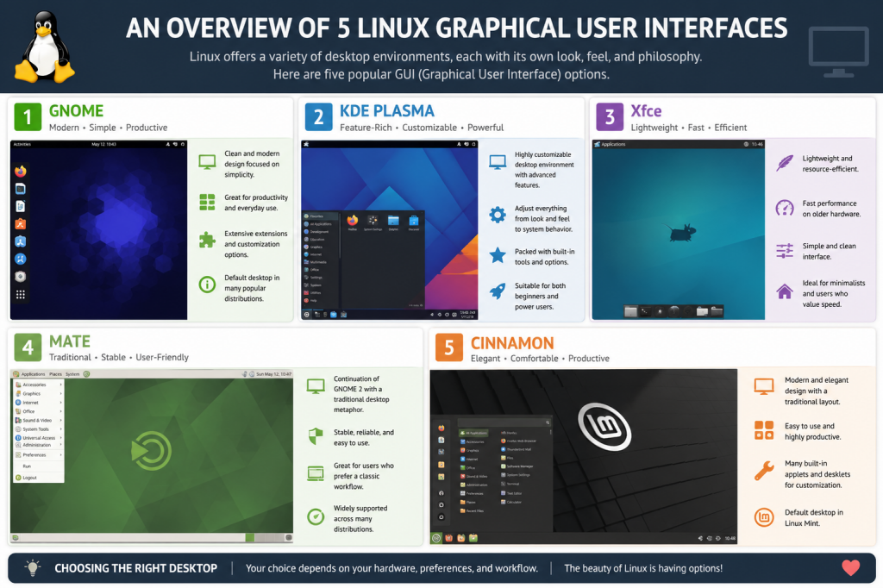Click the bottom shutdown icon in Cinnamon sidebar
The height and width of the screenshot is (588, 883).
click(441, 517)
